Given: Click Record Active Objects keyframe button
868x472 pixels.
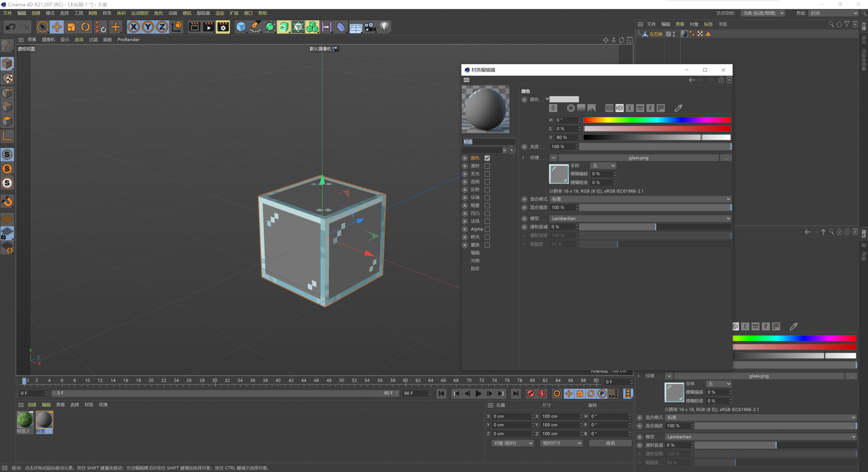Looking at the screenshot, I should point(531,393).
